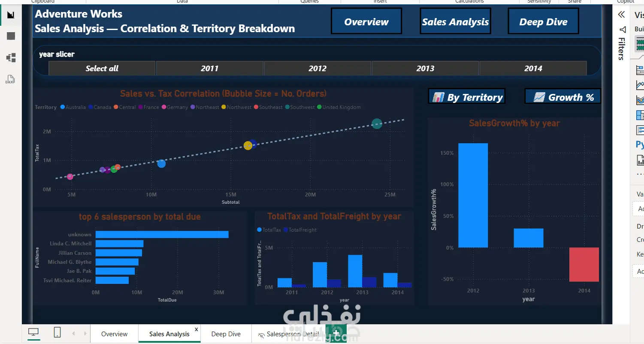Screen dimensions: 644x344
Task: Open the Model view from left sidebar
Action: point(11,57)
